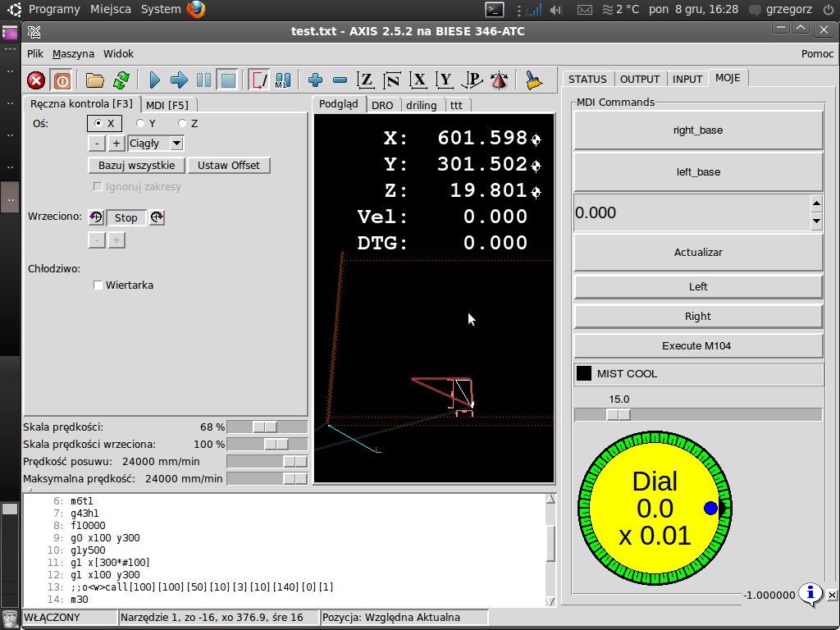Screen dimensions: 840x630
Task: Toggle rotate view mode
Action: point(499,81)
